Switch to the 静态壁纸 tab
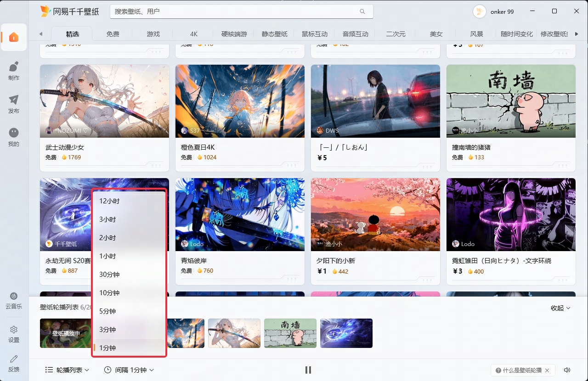 click(274, 34)
